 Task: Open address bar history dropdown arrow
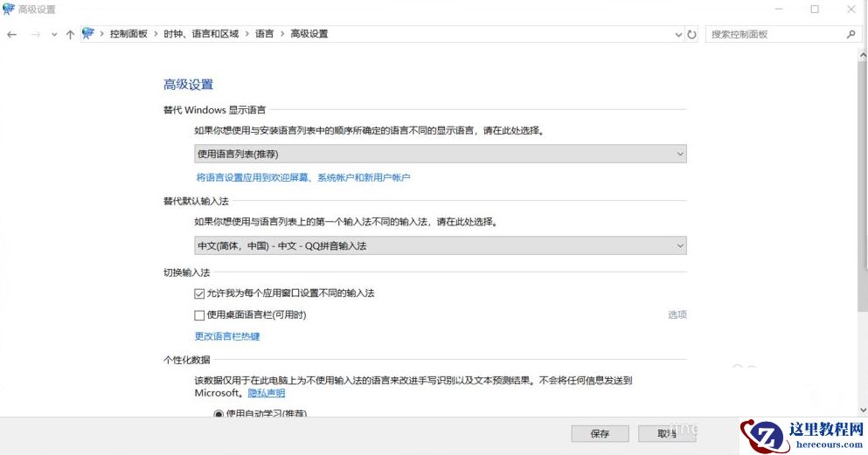pos(678,34)
